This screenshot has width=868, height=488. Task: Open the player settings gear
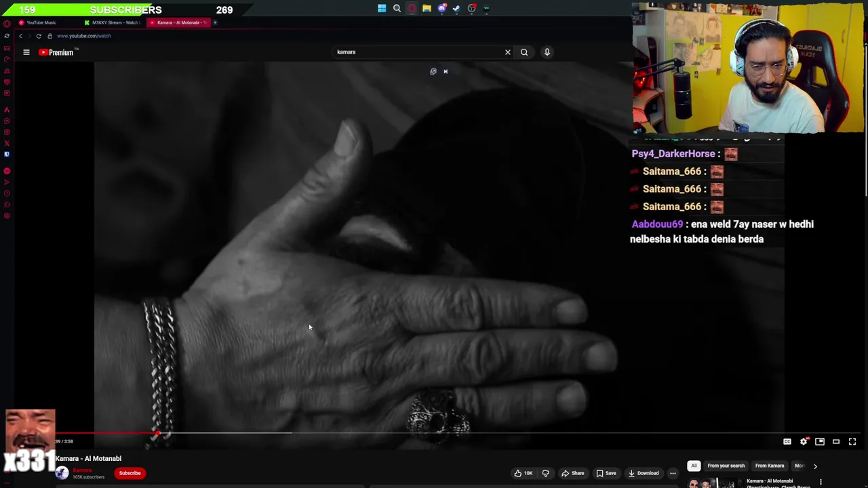804,441
